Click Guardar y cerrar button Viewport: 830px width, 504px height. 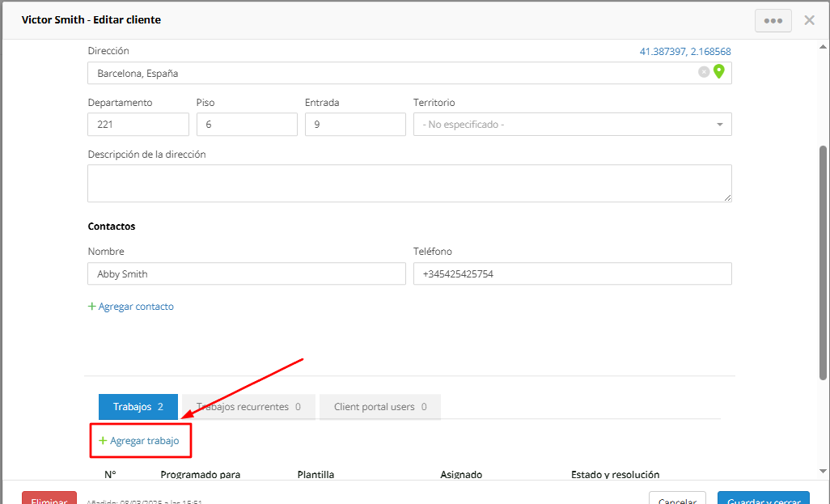(x=764, y=498)
